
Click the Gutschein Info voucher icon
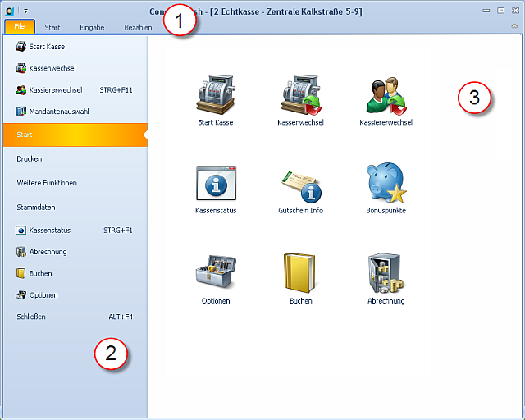pos(300,184)
